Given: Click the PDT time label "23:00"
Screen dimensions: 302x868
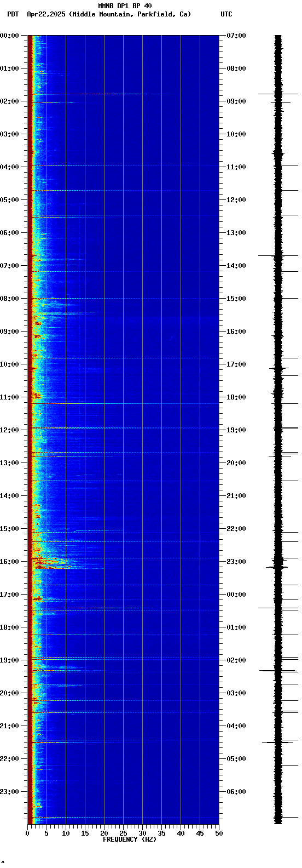Looking at the screenshot, I should pyautogui.click(x=9, y=792).
